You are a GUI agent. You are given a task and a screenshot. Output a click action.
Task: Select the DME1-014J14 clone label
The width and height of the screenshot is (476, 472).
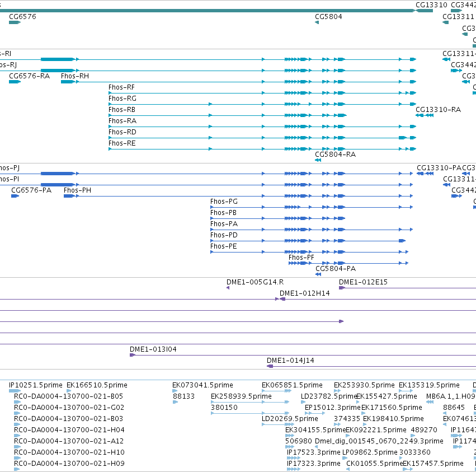pos(290,361)
